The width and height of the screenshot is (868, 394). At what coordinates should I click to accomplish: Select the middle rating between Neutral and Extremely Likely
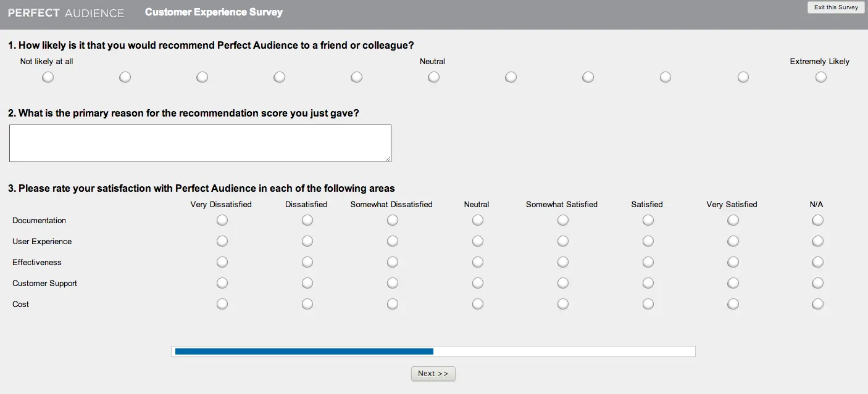[x=665, y=77]
